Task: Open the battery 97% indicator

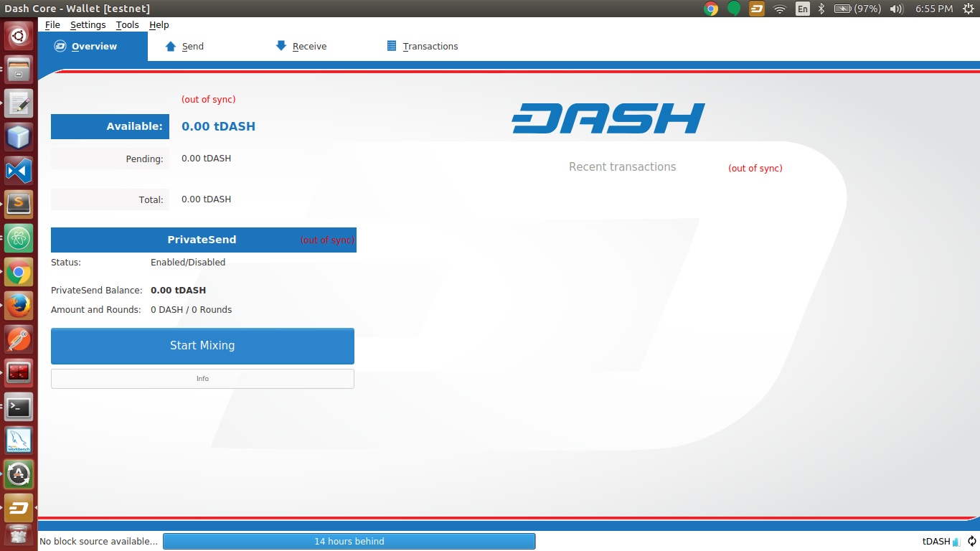Action: (x=857, y=9)
